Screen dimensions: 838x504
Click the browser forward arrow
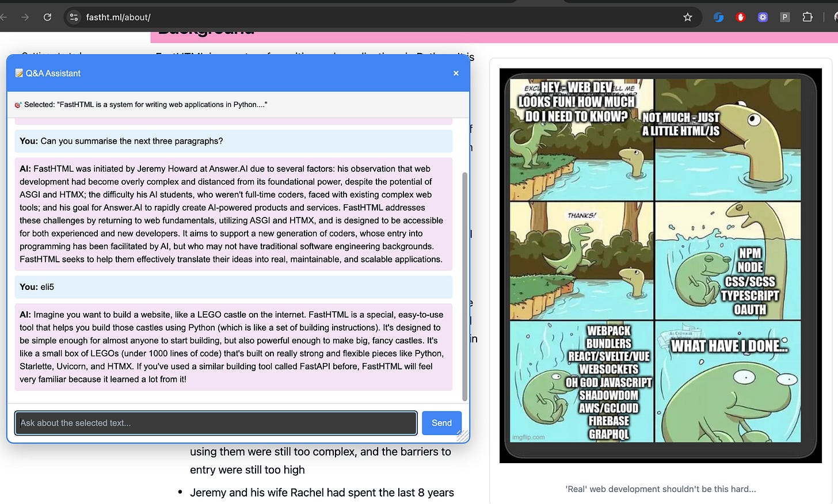[25, 17]
